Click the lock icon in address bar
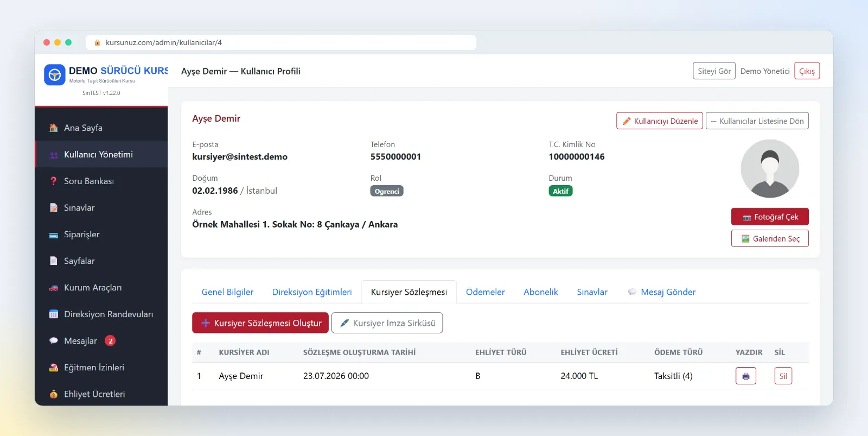 coord(98,42)
